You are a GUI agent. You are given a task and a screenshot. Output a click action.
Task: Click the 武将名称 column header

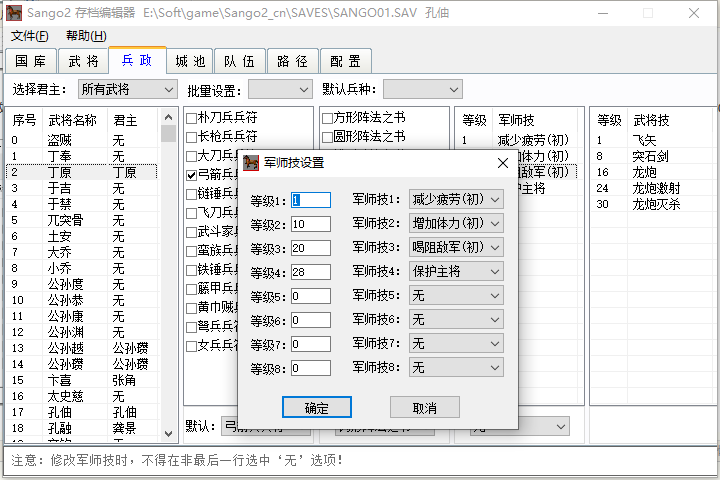point(73,120)
